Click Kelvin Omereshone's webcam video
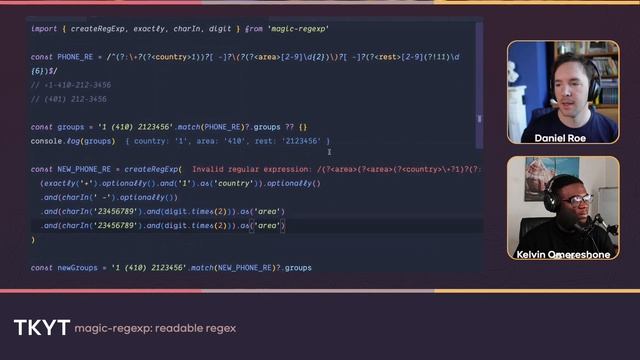The height and width of the screenshot is (360, 640). pyautogui.click(x=563, y=208)
